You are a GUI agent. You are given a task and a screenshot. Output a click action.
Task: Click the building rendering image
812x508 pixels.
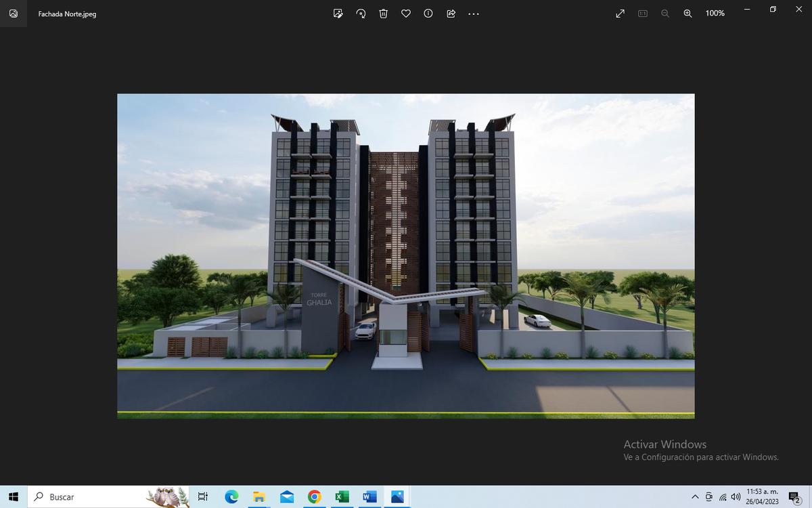[406, 256]
